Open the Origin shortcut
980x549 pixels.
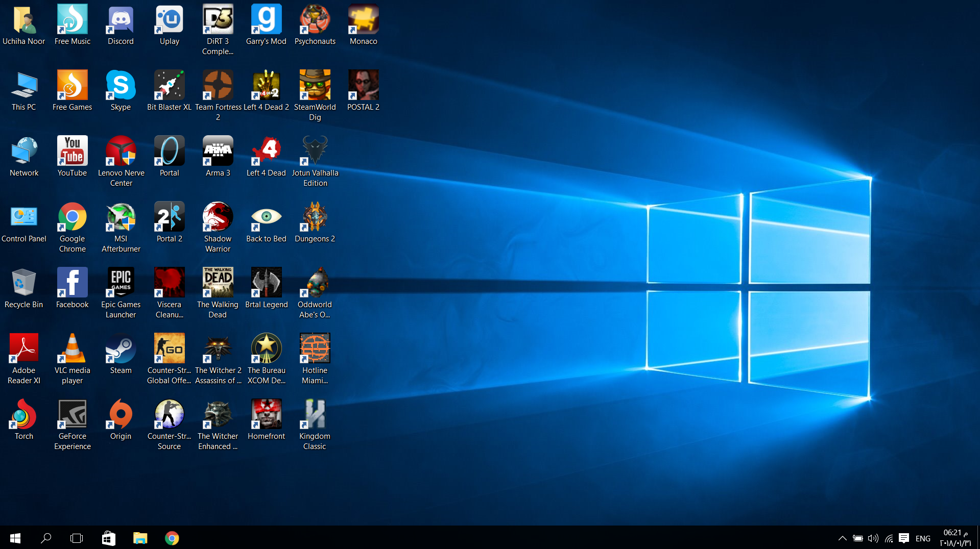pyautogui.click(x=121, y=414)
